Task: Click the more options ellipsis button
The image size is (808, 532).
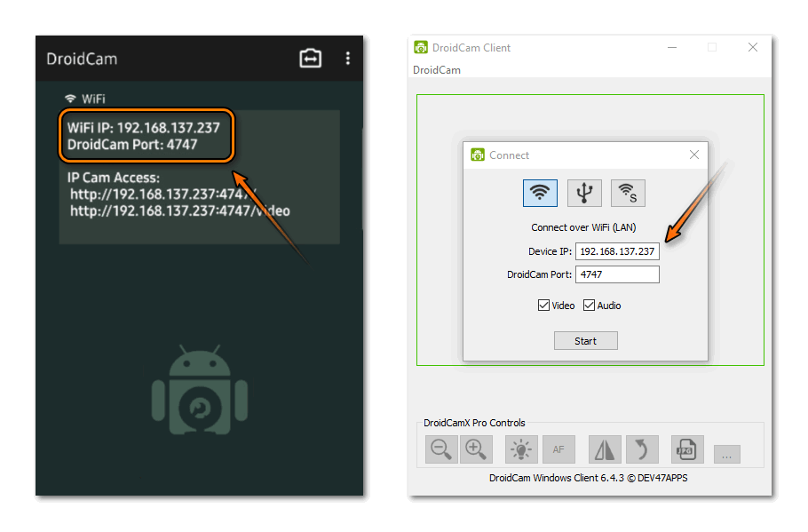Action: pyautogui.click(x=727, y=455)
